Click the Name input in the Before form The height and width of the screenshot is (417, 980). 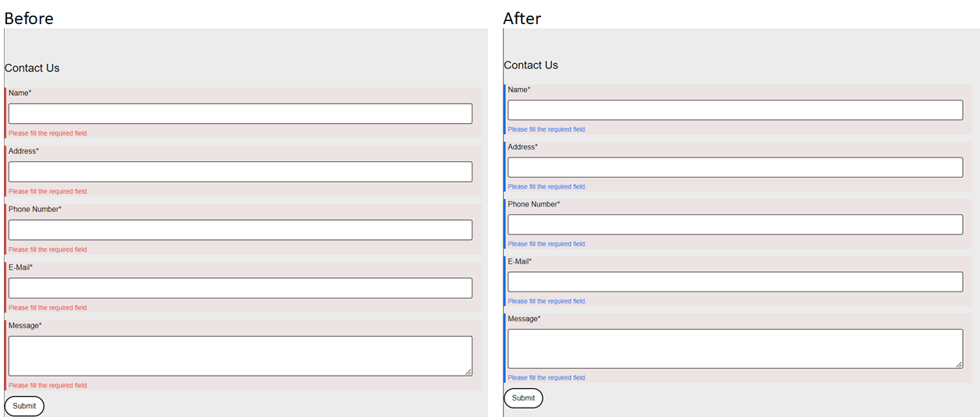pos(240,114)
